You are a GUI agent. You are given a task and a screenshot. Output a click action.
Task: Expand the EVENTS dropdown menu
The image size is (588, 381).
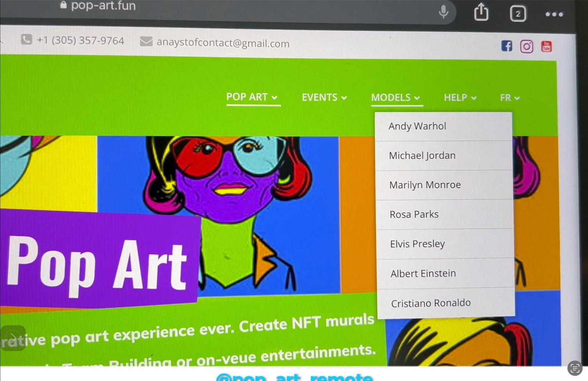point(324,98)
